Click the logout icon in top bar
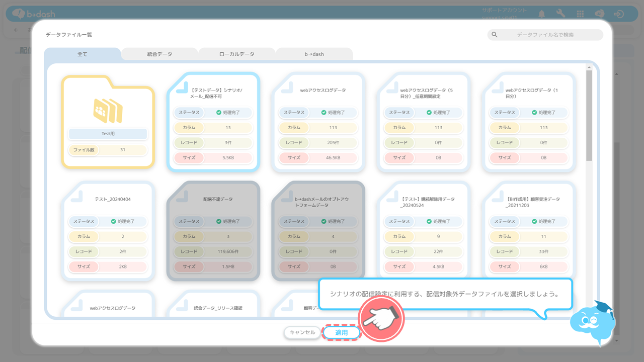644x362 pixels. (x=619, y=14)
